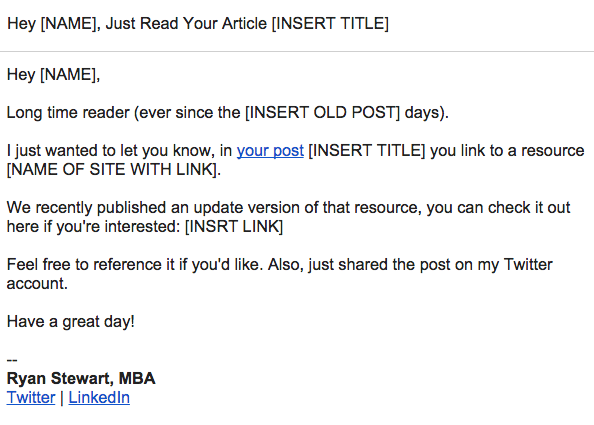
Task: Click the word 'Twitter' in body paragraph
Action: (528, 264)
